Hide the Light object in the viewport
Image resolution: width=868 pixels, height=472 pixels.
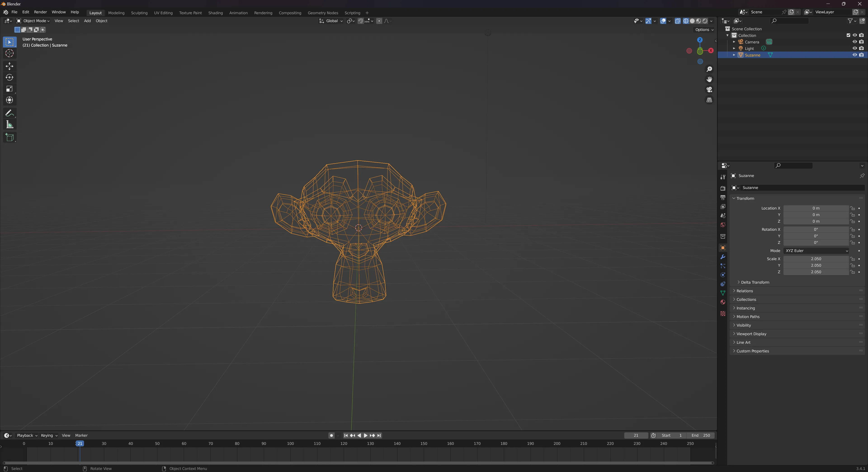855,48
